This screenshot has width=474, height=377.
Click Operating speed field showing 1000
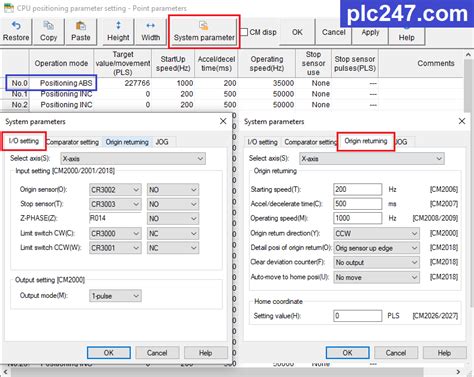pyautogui.click(x=358, y=218)
